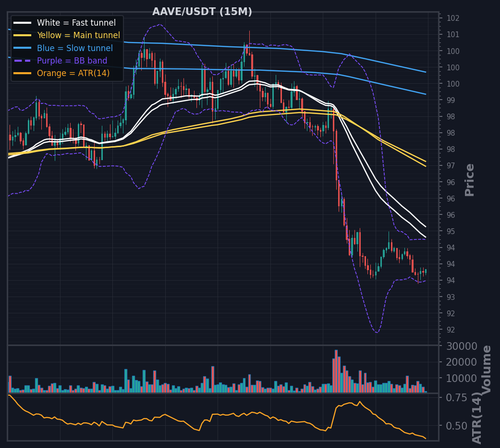The width and height of the screenshot is (500, 448).
Task: Click the 97 price tick label
Action: [451, 166]
